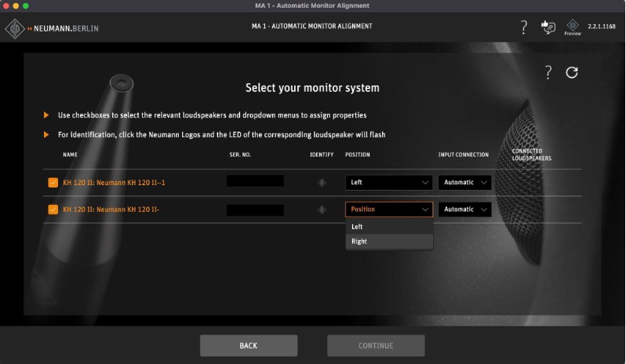Screen dimensions: 626x364
Task: Click the IDENTIFY column header
Action: [x=322, y=155]
